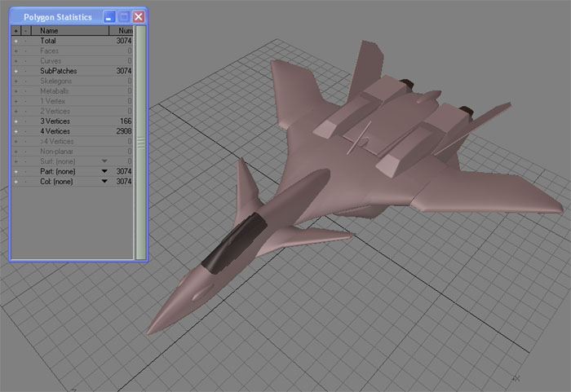Open the Surf (none) dropdown arrow
The width and height of the screenshot is (571, 392).
click(x=104, y=161)
